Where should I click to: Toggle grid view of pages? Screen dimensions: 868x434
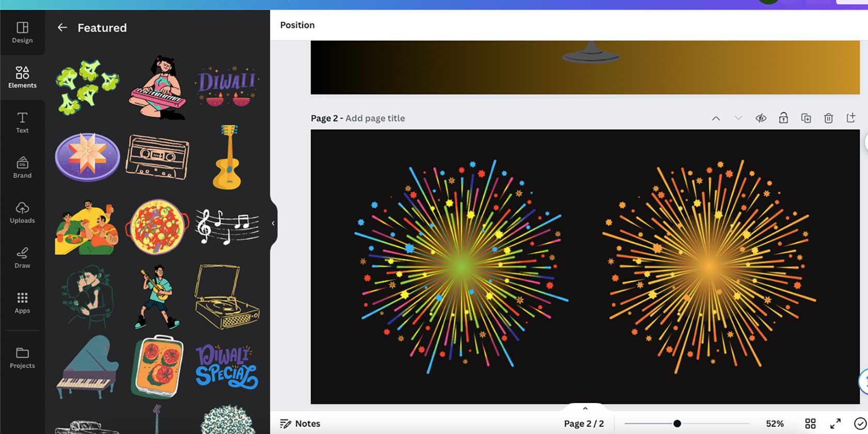point(810,424)
